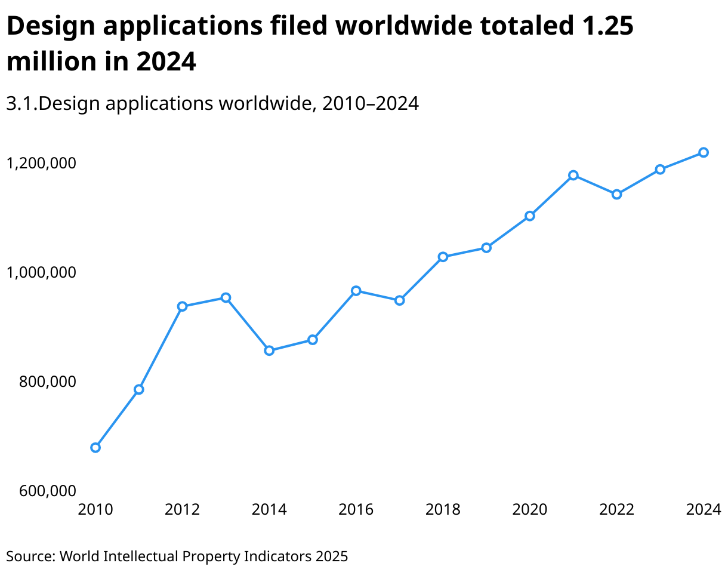Select the 2019 data point on the line
728x572 pixels.
point(486,247)
